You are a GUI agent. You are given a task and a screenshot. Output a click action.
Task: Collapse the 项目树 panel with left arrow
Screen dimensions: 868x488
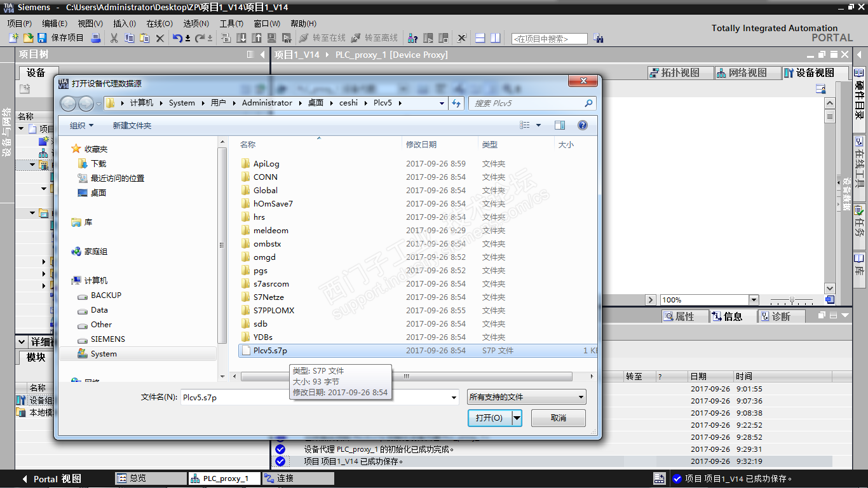point(263,55)
